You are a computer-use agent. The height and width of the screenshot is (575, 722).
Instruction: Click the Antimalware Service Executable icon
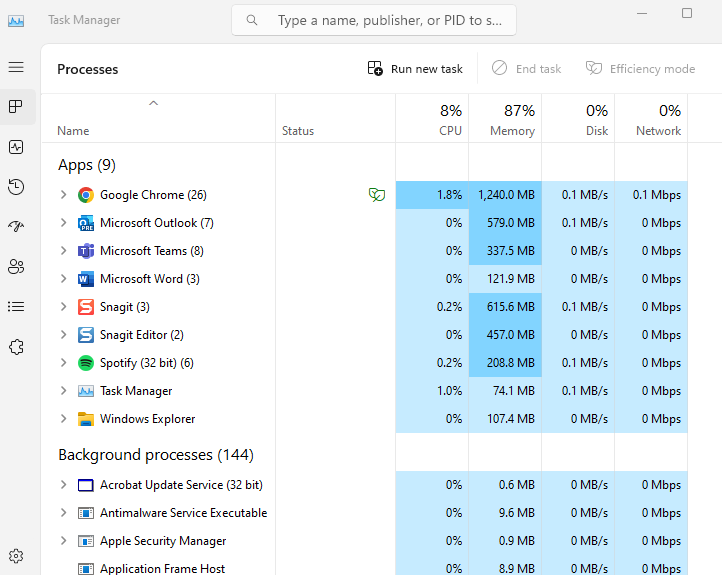86,513
